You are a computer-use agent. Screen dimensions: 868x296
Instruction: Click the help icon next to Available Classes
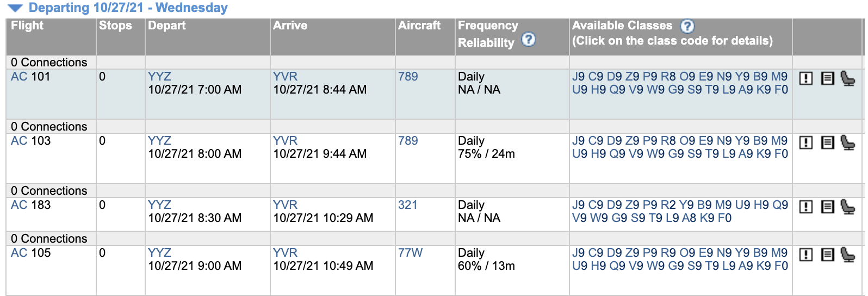(687, 26)
